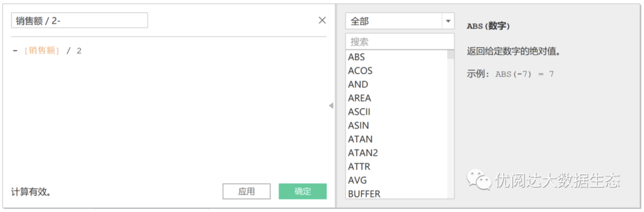Open the 全部 function category dropdown

pyautogui.click(x=448, y=21)
